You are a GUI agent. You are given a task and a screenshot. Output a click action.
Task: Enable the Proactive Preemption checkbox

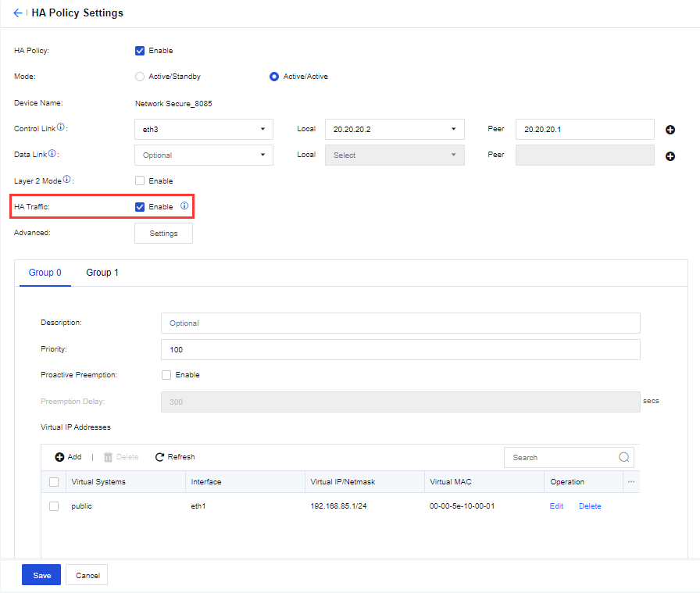[x=166, y=375]
